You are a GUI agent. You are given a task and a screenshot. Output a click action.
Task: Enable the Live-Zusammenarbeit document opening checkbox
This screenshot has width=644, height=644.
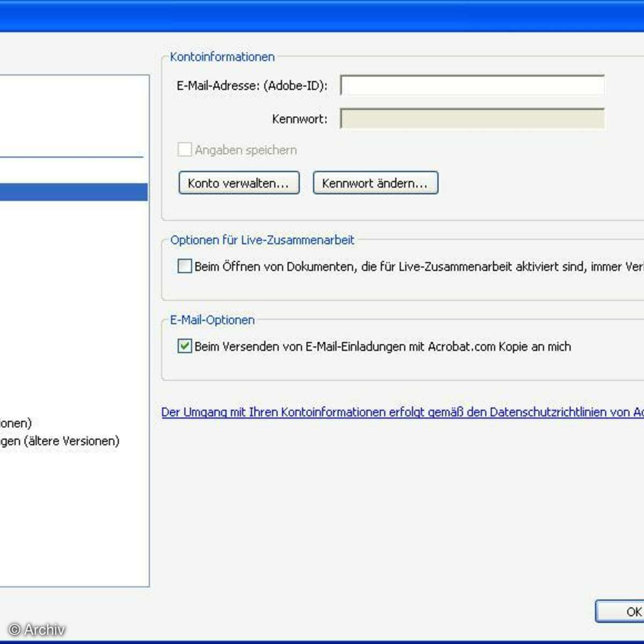click(x=185, y=266)
